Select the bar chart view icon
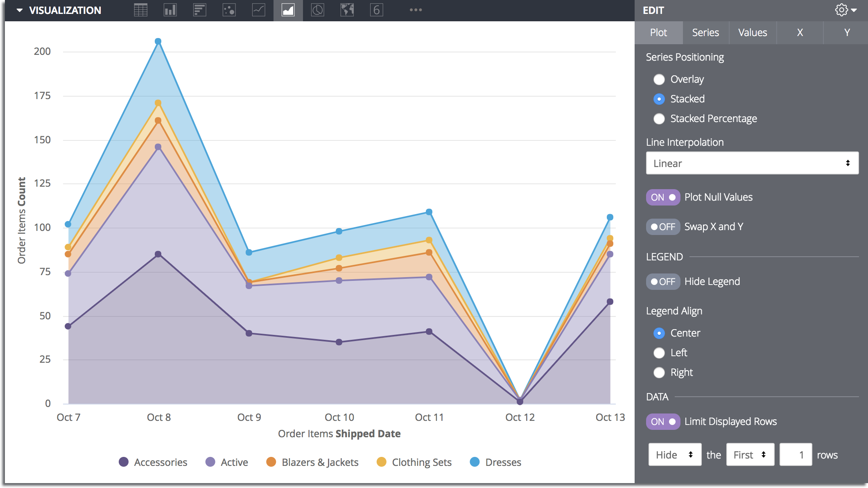The width and height of the screenshot is (868, 488). coord(169,10)
